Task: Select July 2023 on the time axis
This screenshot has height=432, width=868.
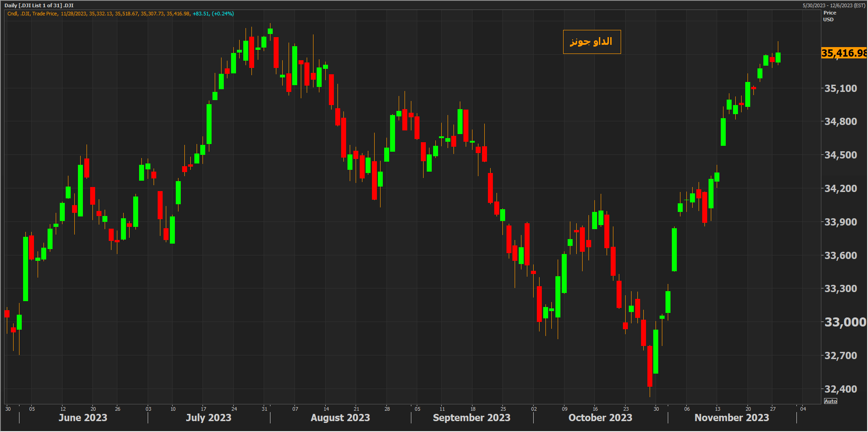Action: click(208, 418)
